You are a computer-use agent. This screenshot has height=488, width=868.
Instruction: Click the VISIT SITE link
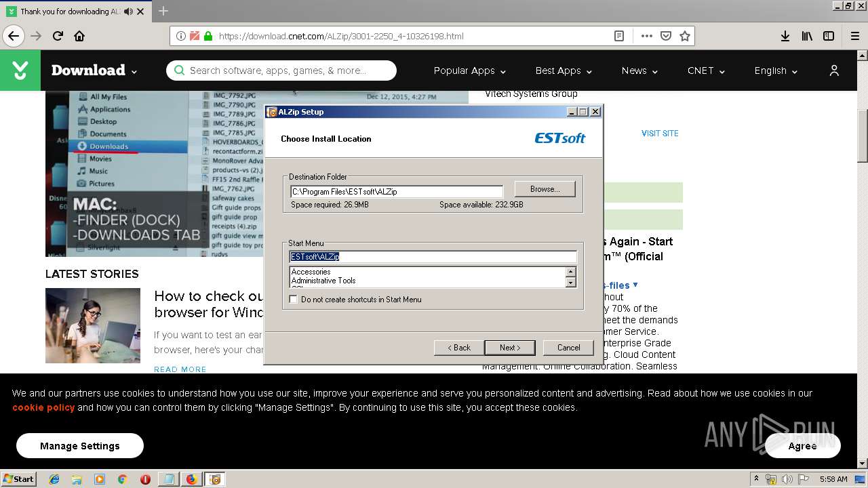point(660,134)
